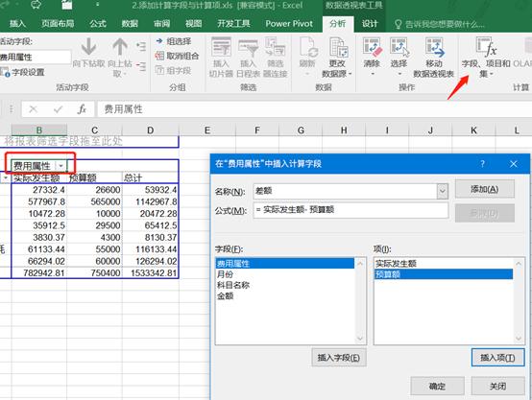Click the Add (添加) button in dialog

[485, 189]
